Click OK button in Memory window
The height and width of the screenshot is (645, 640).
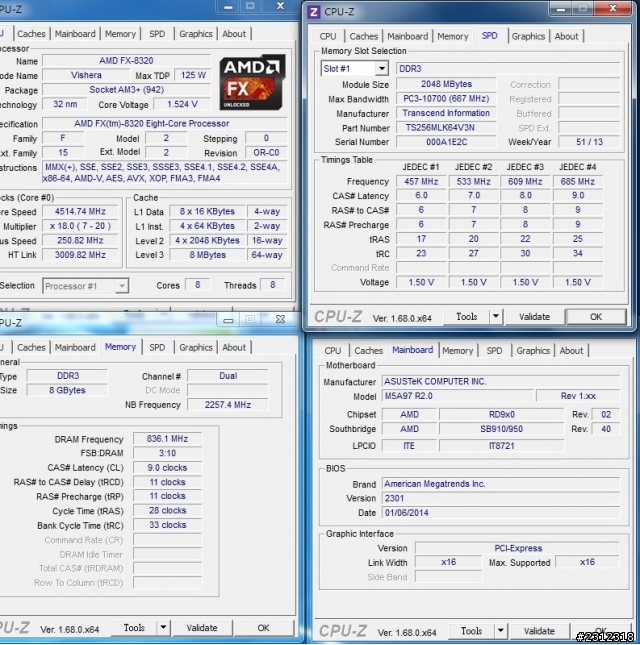click(x=263, y=628)
